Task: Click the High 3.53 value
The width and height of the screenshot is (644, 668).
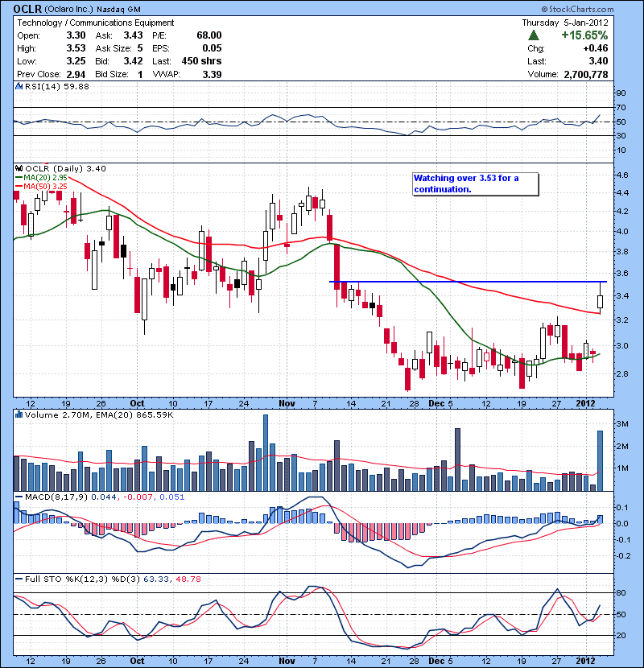Action: tap(76, 48)
